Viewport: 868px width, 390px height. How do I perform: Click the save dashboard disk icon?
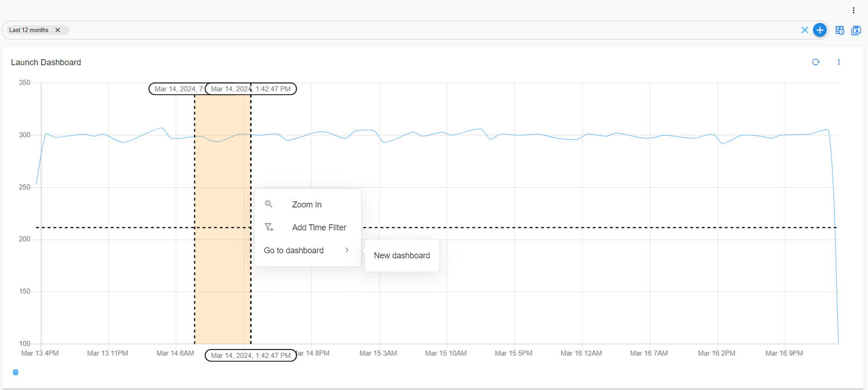(856, 30)
